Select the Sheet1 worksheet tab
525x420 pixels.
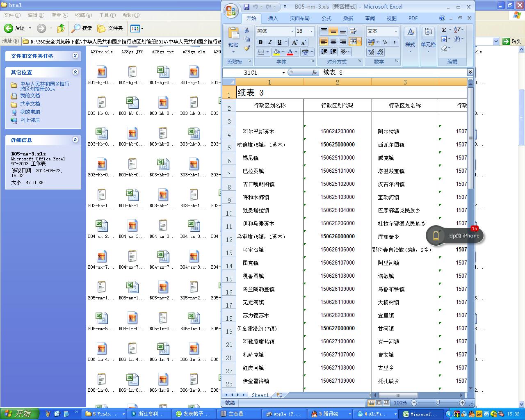[260, 395]
